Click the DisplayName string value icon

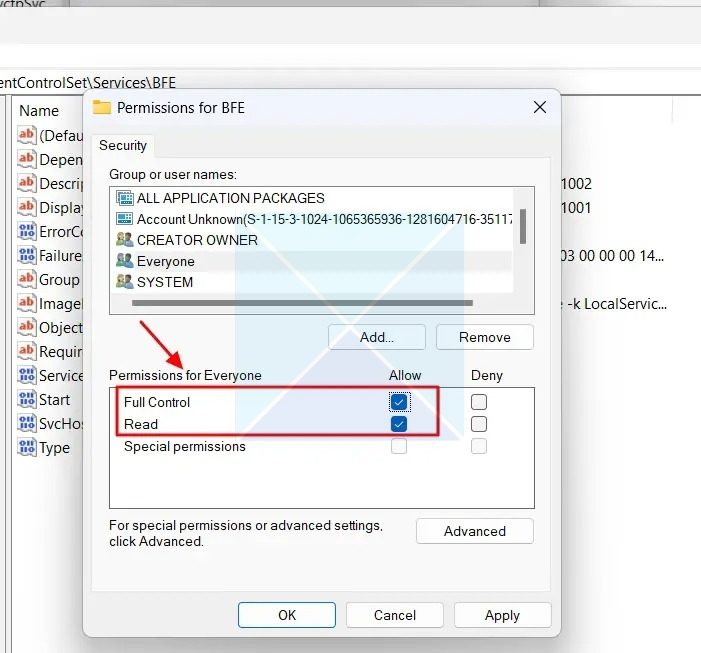[x=27, y=207]
